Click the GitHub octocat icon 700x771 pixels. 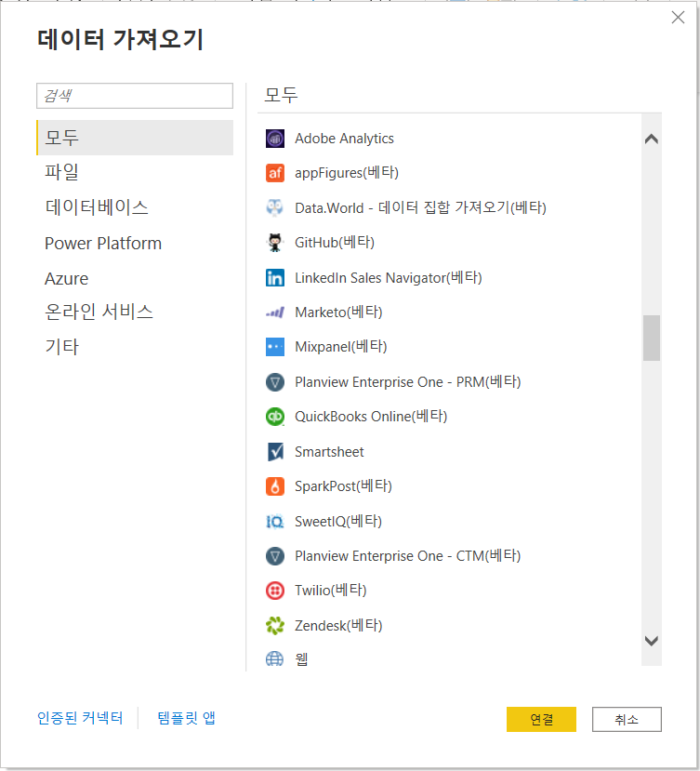click(275, 243)
